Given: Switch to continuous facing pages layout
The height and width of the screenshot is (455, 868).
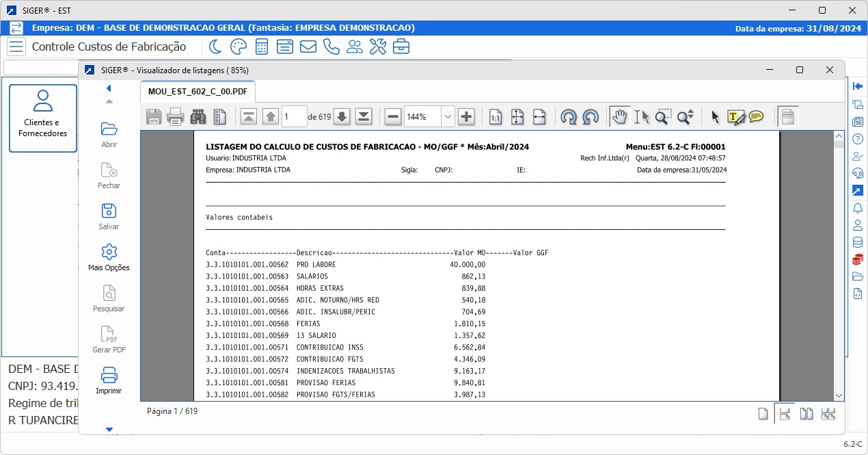Looking at the screenshot, I should click(x=828, y=413).
